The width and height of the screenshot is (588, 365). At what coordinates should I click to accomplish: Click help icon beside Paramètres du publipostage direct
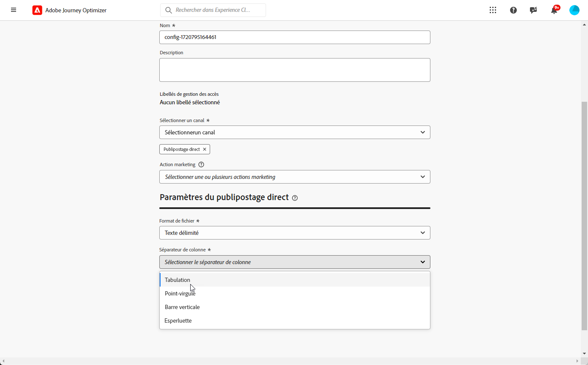click(295, 198)
